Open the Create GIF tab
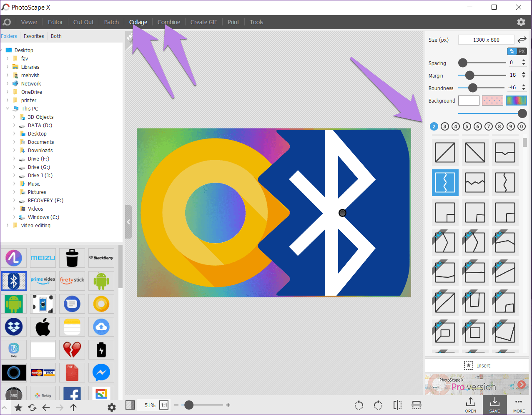This screenshot has height=415, width=532. coord(203,22)
